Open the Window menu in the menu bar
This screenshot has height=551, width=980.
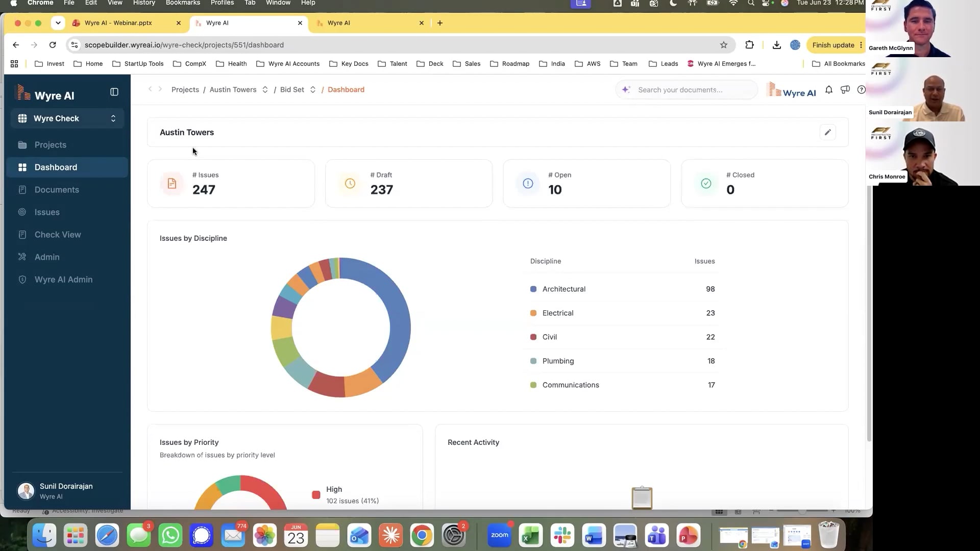tap(278, 3)
